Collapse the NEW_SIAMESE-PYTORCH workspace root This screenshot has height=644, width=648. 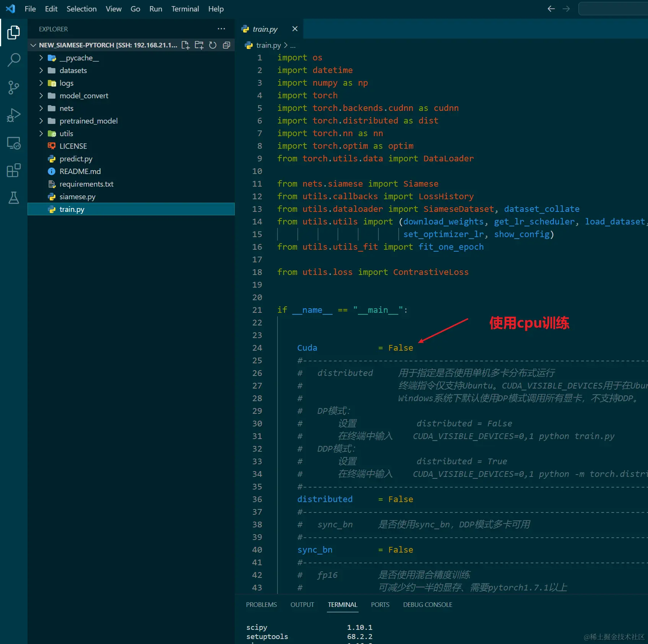click(33, 45)
